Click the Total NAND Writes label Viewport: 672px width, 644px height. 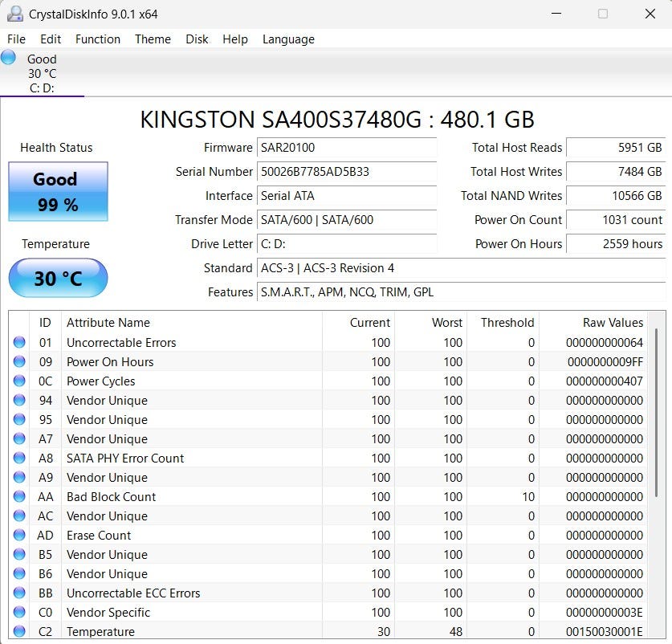(x=511, y=195)
